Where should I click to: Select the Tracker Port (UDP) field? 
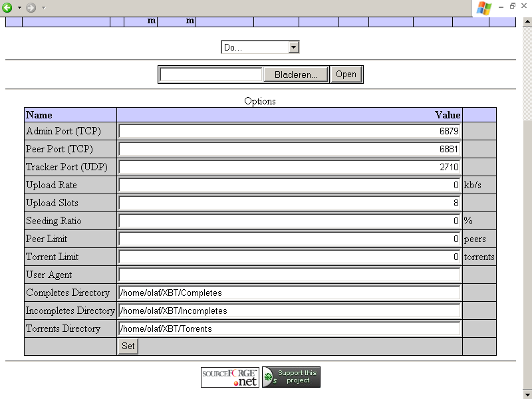pos(289,167)
